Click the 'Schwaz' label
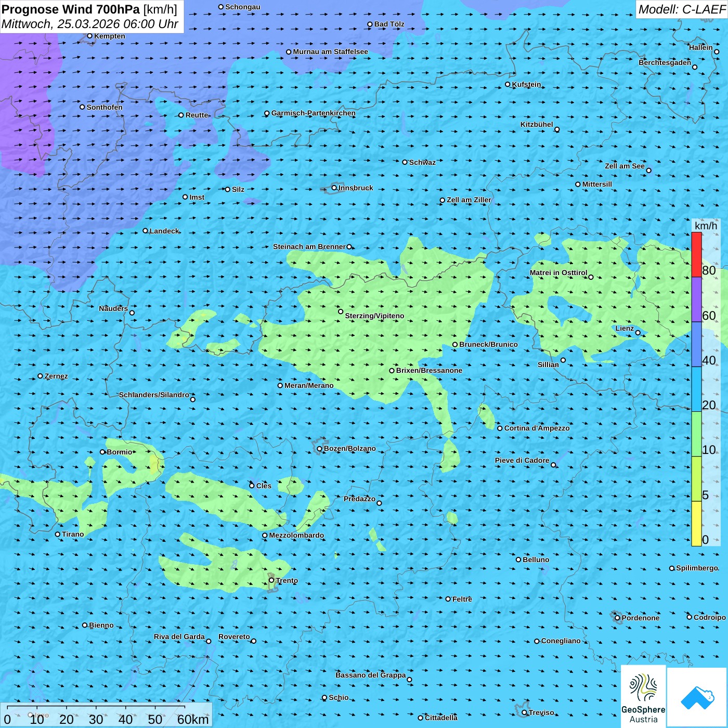 422,162
